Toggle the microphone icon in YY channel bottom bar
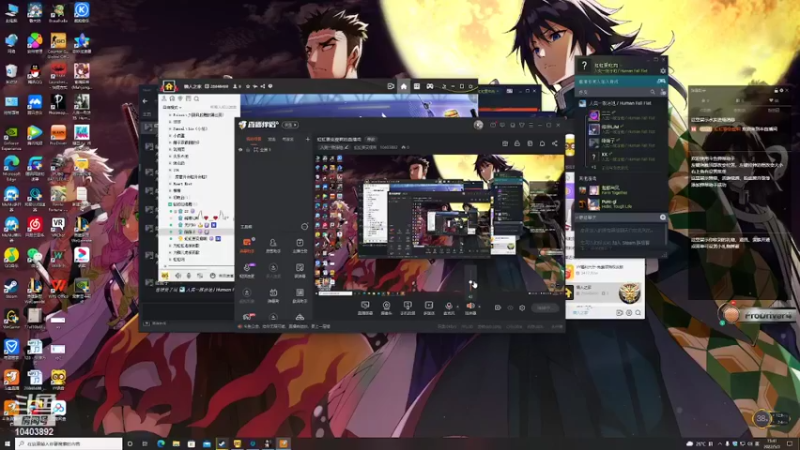800x450 pixels. (189, 276)
